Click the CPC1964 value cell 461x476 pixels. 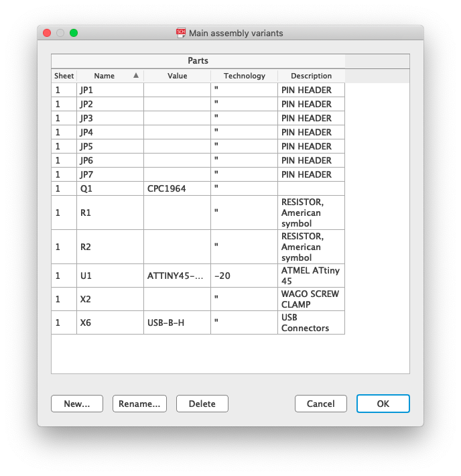pos(178,188)
